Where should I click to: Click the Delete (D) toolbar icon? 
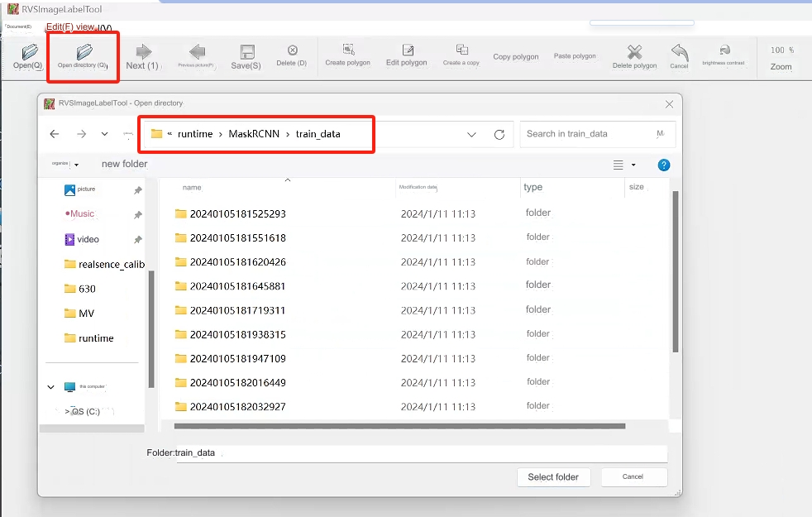click(292, 50)
